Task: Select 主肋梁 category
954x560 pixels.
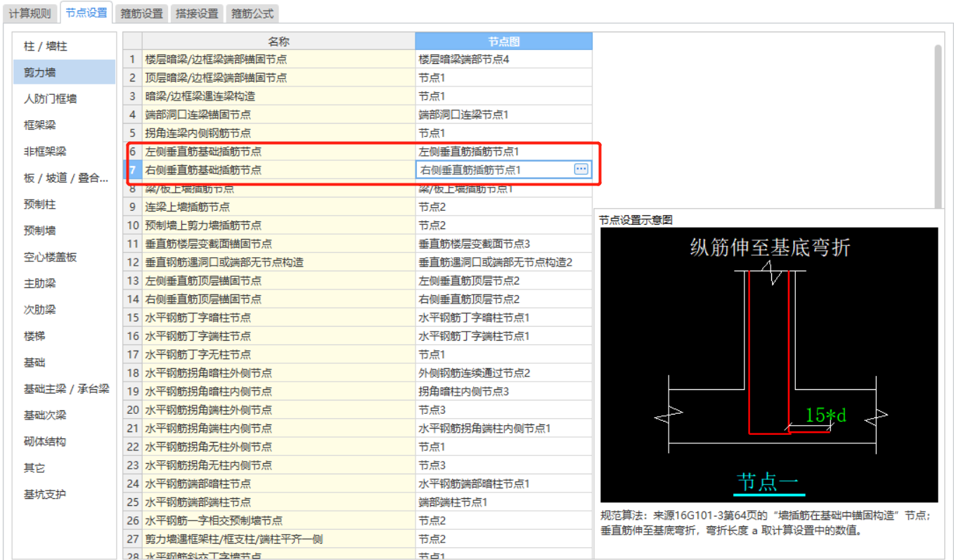Action: [65, 283]
